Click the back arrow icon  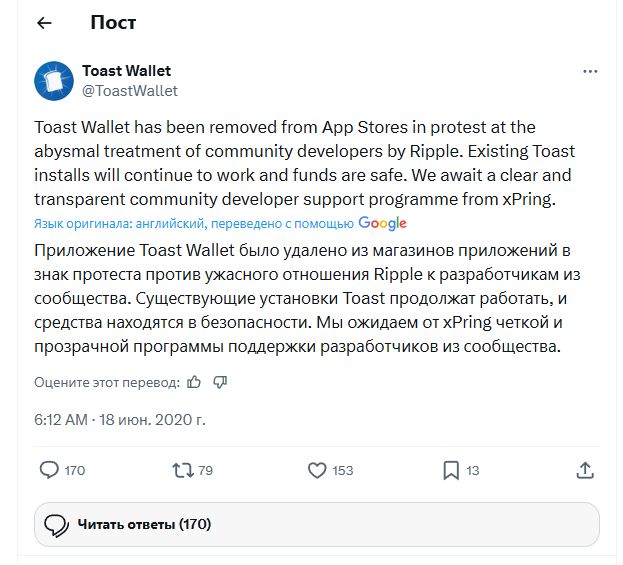click(x=44, y=23)
